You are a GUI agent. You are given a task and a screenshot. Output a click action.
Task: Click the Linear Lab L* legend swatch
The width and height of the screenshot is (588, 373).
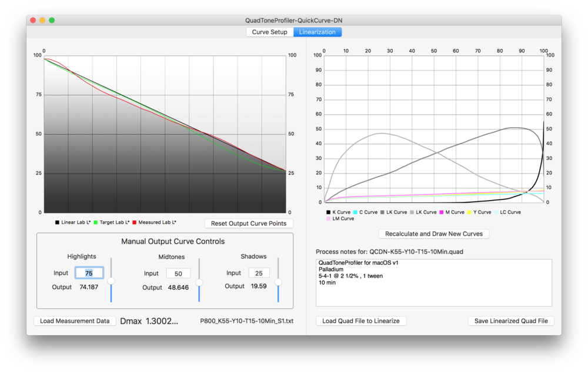58,222
